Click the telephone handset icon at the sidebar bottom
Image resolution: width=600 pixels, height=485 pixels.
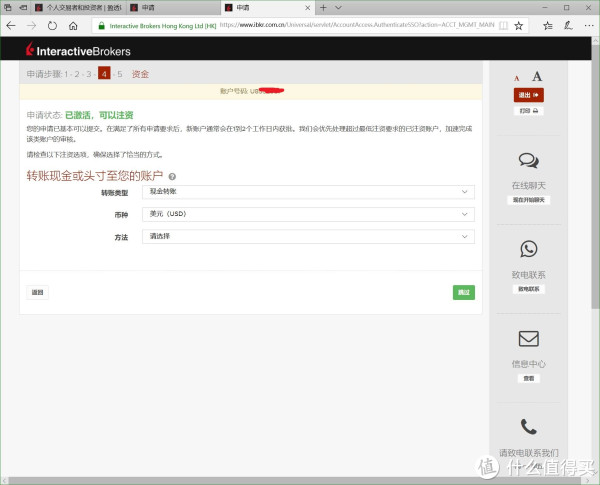point(529,427)
